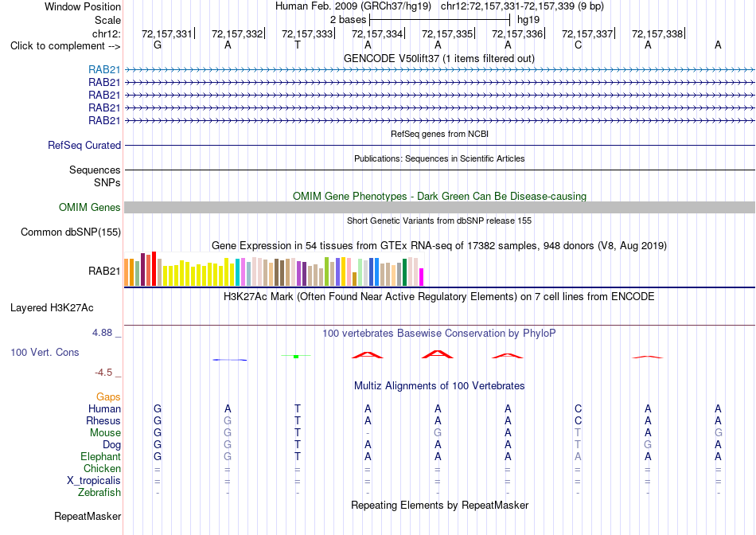Click the magenta GTEx bar at far right
This screenshot has width=756, height=535.
[422, 277]
